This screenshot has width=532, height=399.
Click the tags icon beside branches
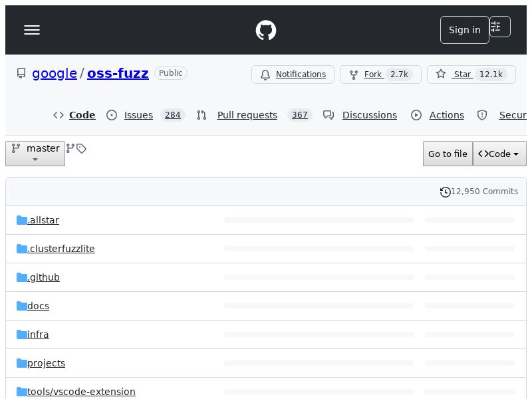pyautogui.click(x=82, y=148)
